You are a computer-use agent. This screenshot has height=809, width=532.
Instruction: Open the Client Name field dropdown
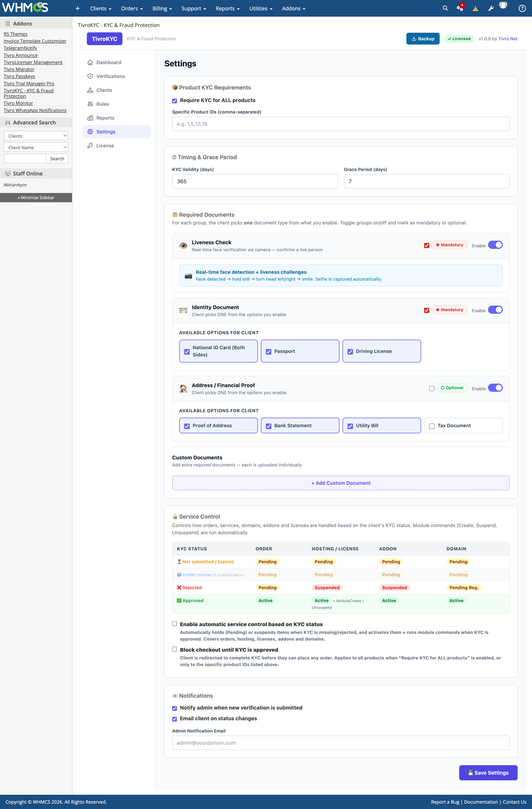pos(36,147)
